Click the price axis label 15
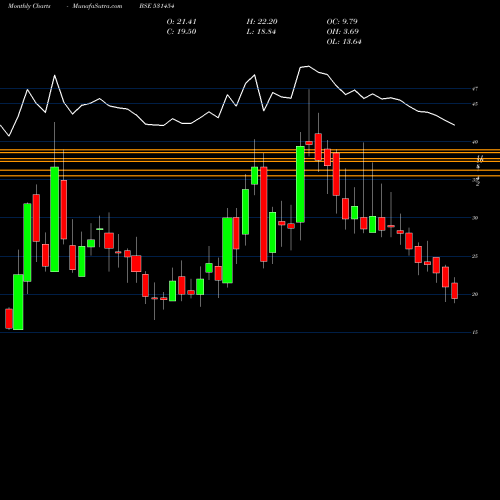The height and width of the screenshot is (500, 500). pyautogui.click(x=475, y=332)
